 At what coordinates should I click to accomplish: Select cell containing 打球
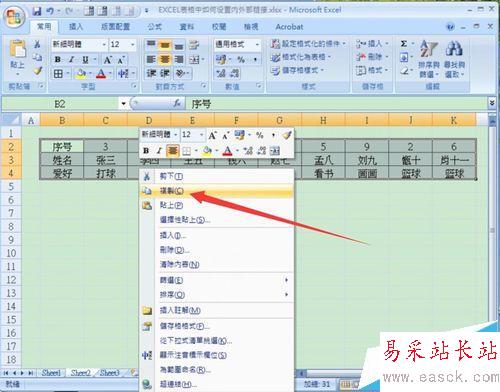[105, 173]
